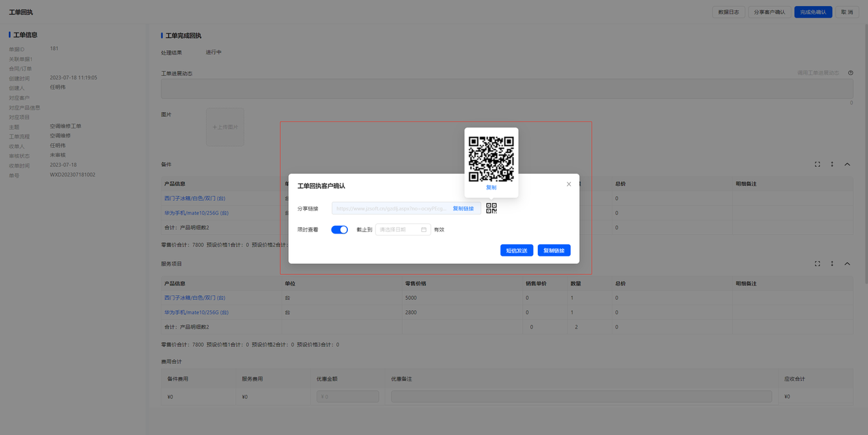Click the 复制 link under the QR code
Image resolution: width=868 pixels, height=435 pixels.
(491, 187)
